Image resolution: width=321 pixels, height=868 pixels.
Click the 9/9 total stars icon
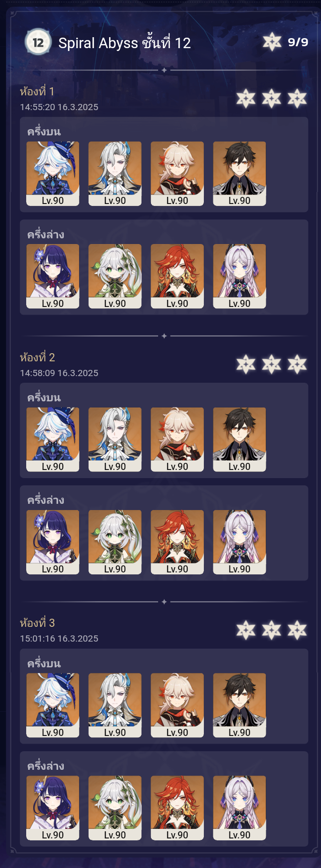(272, 42)
